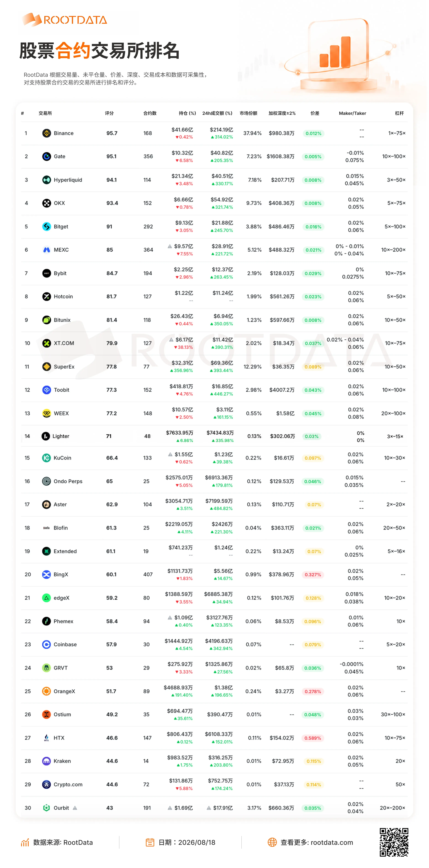Click the Lighter logo icon

46,436
